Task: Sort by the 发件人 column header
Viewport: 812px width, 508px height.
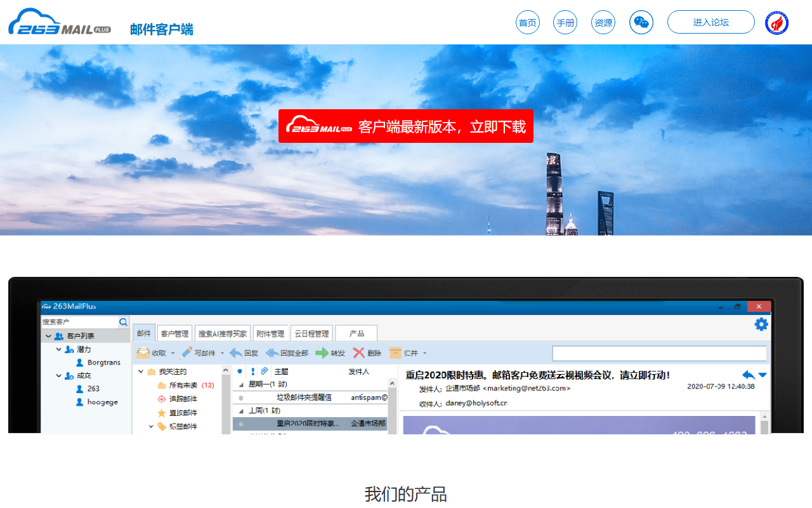Action: click(x=358, y=371)
